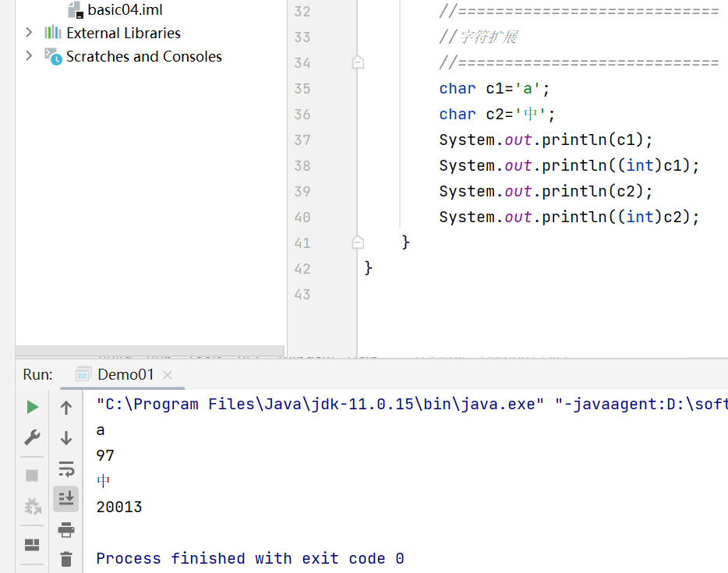Click the println((int)c2) statement
Image resolution: width=728 pixels, height=573 pixels.
pyautogui.click(x=569, y=217)
